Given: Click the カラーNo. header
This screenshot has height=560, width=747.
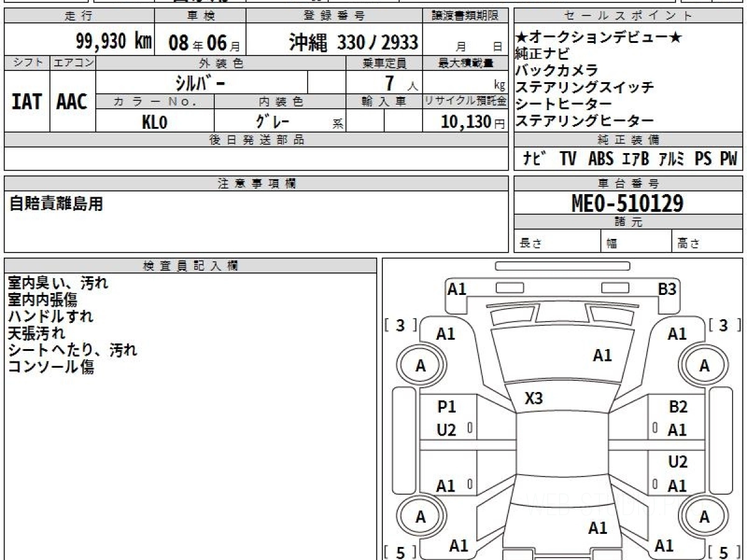Looking at the screenshot, I should point(155,102).
